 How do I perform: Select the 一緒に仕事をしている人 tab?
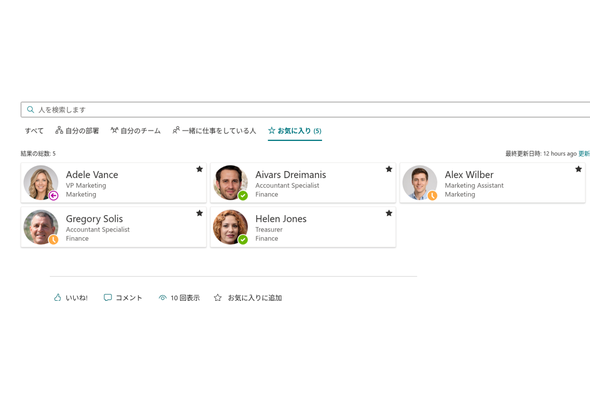pos(214,131)
